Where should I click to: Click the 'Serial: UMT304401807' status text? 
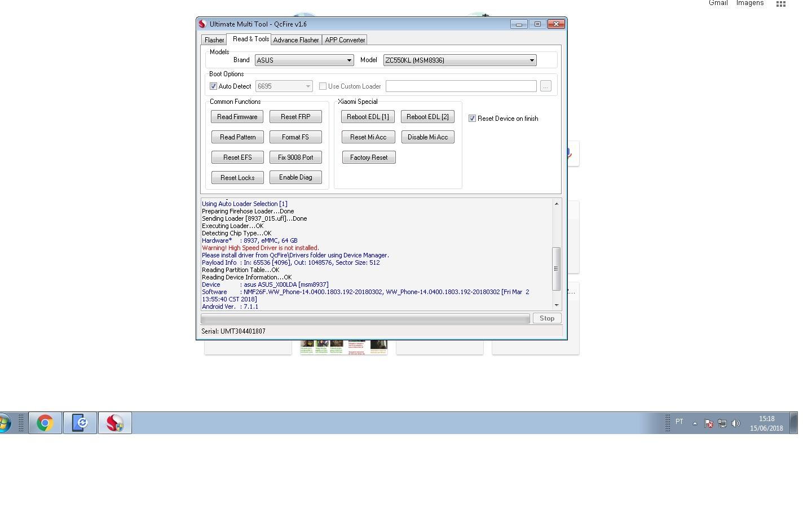233,331
